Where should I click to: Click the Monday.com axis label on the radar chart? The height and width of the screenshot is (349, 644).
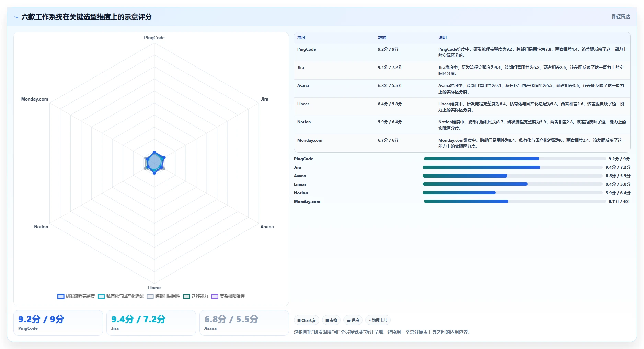35,99
